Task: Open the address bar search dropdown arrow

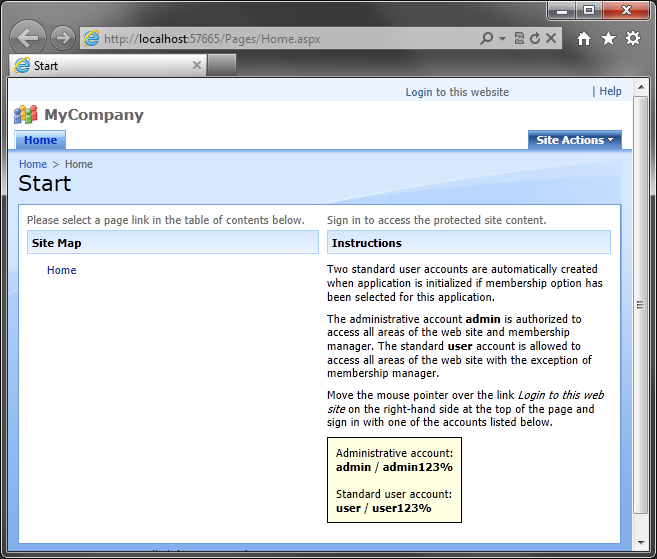Action: 502,39
